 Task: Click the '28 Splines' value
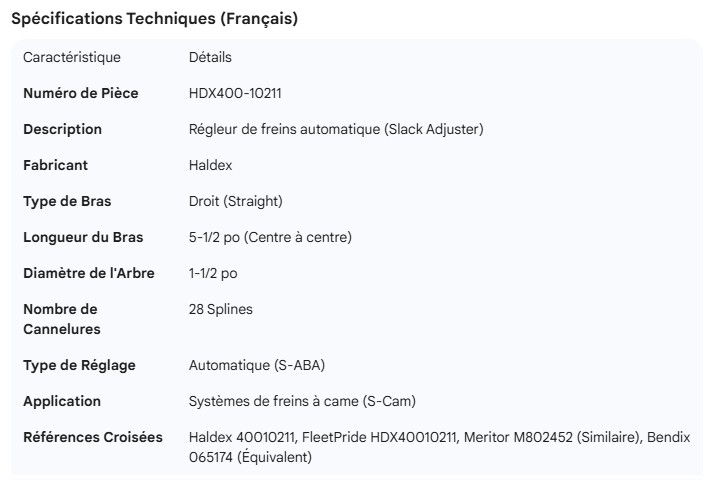tap(220, 309)
